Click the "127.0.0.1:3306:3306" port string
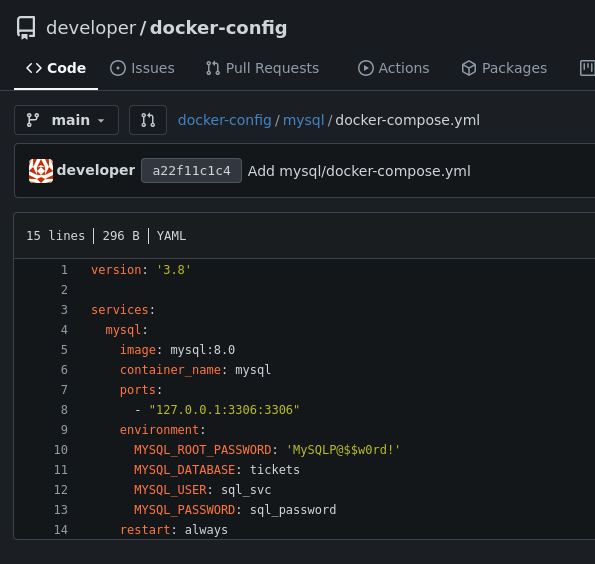This screenshot has height=564, width=595. [224, 410]
